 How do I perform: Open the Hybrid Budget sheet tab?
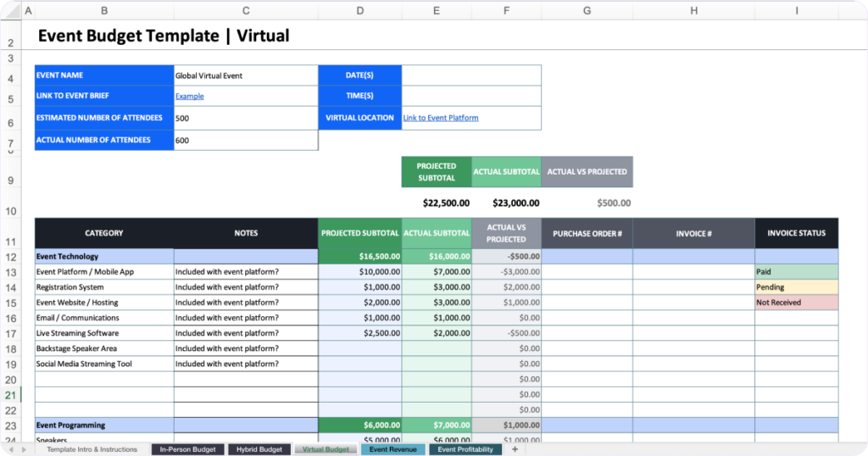tap(259, 449)
